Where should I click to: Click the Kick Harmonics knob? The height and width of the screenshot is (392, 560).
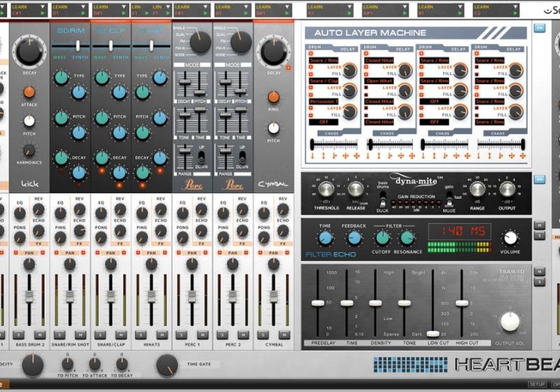point(29,150)
